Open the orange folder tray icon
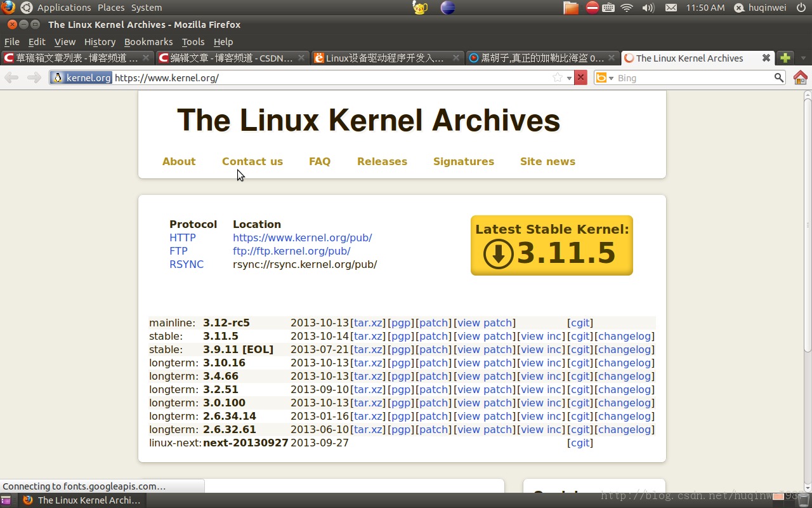This screenshot has width=812, height=508. point(571,8)
